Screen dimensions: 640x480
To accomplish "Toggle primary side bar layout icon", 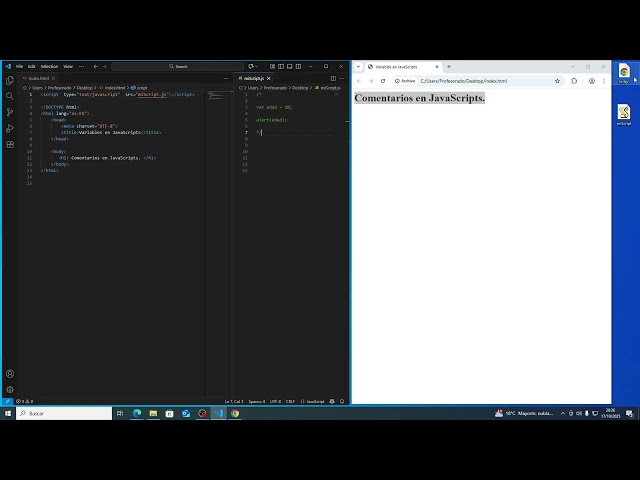I will (281, 66).
